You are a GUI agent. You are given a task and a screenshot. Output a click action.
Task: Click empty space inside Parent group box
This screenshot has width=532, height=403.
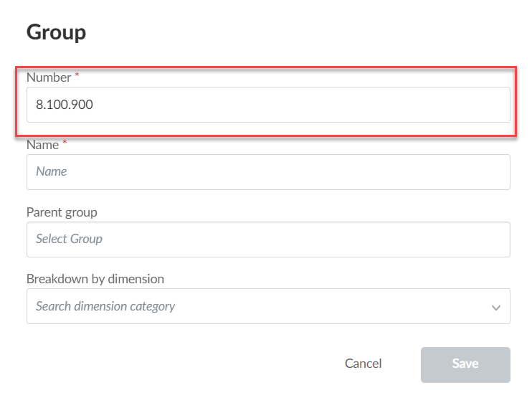(305, 240)
